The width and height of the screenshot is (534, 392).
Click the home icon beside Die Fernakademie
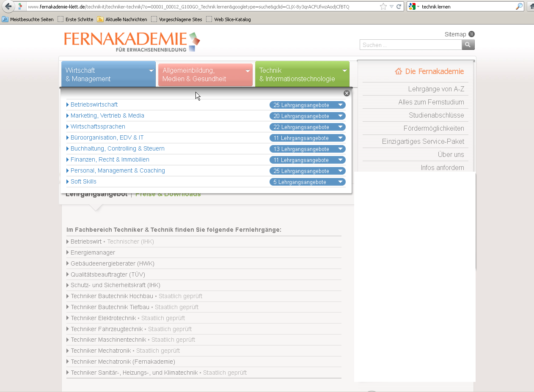pos(398,71)
